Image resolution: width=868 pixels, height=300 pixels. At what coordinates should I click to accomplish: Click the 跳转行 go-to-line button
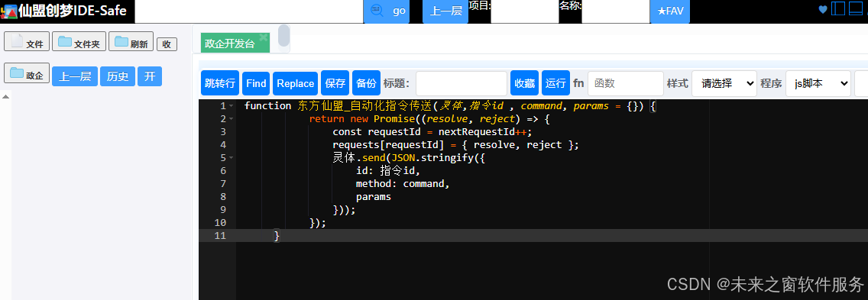220,83
